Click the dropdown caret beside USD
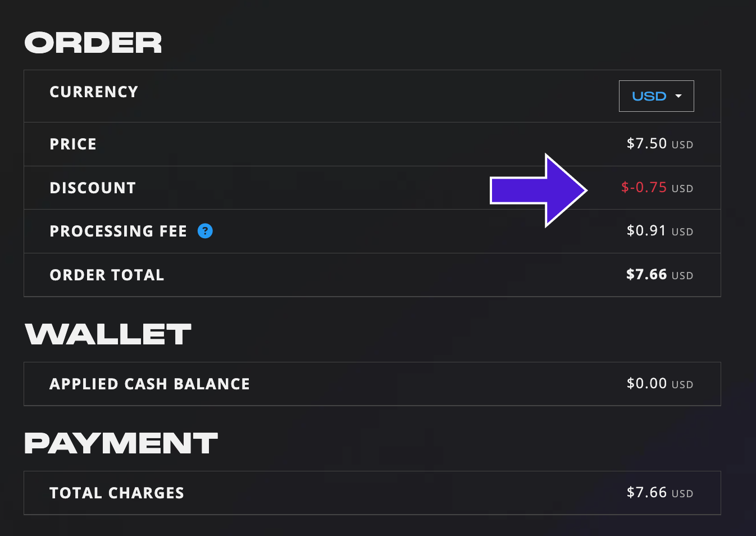 tap(678, 96)
